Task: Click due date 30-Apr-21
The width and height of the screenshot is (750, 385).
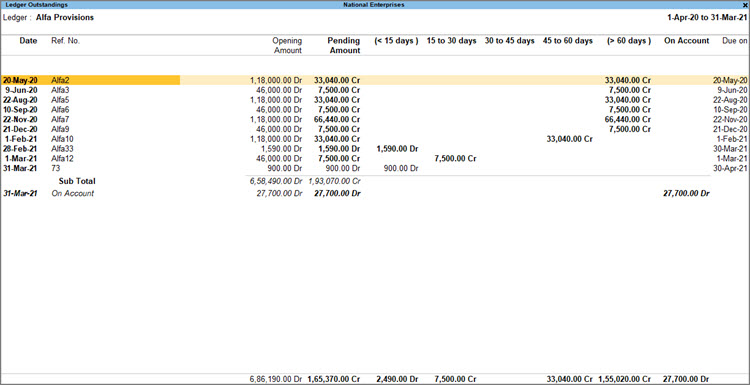Action: click(730, 168)
